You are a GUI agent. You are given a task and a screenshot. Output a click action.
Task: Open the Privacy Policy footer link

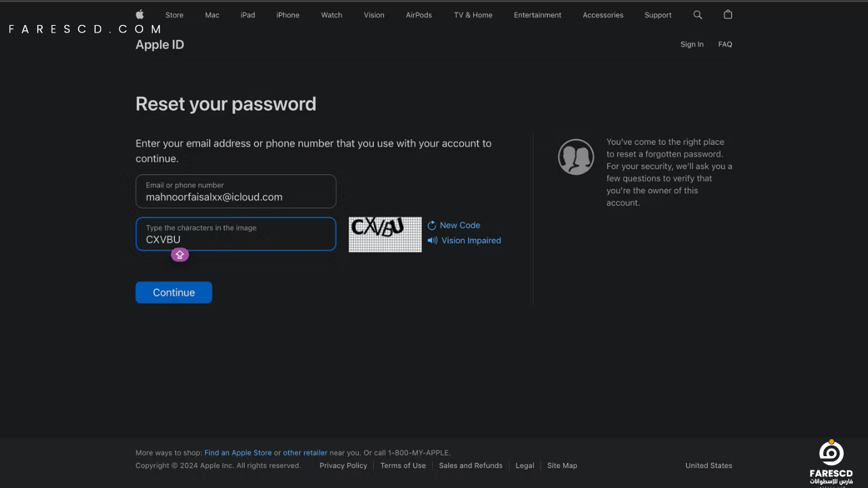pos(343,466)
